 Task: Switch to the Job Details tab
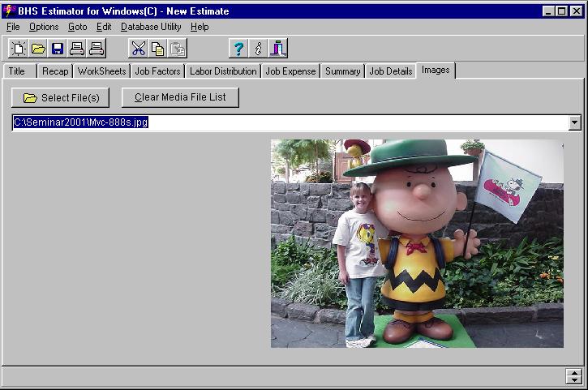[x=391, y=71]
